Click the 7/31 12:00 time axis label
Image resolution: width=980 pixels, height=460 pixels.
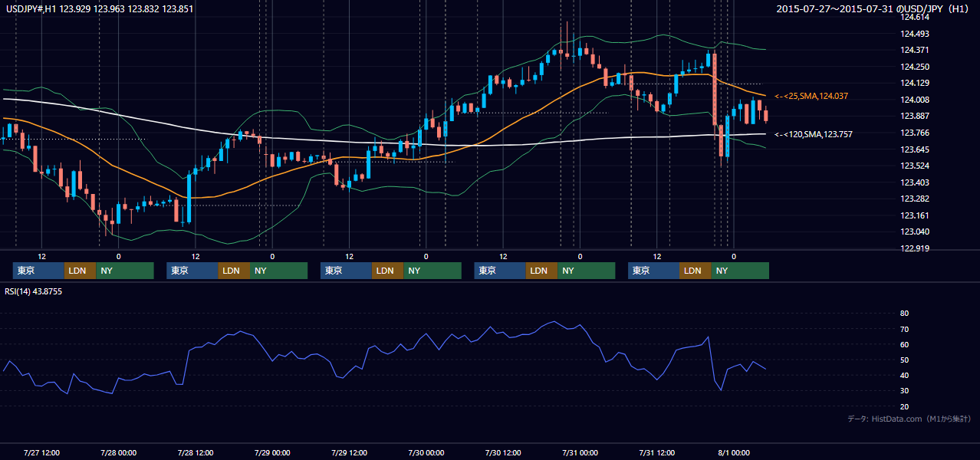point(657,452)
